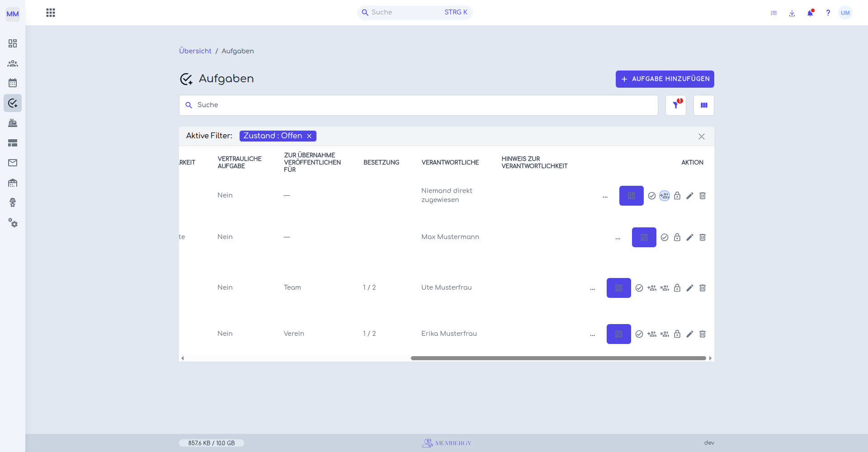Open notifications bell icon

[x=810, y=13]
